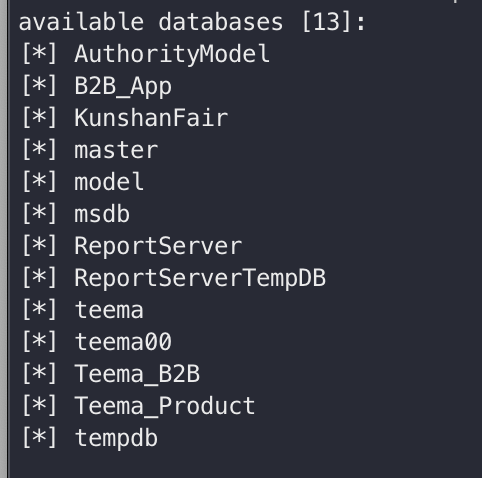Select the ReportServerTempDB database name
The image size is (482, 478).
click(x=200, y=278)
